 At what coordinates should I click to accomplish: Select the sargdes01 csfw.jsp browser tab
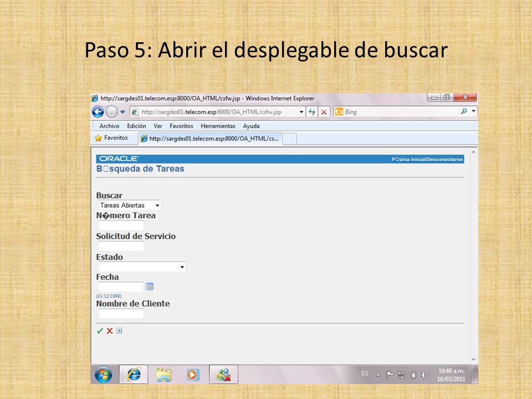[x=211, y=139]
